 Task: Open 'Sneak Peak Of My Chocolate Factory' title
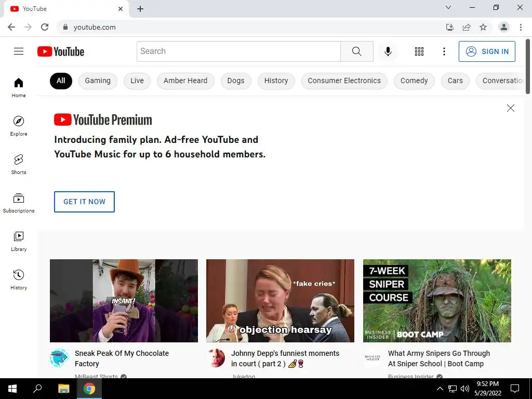[x=122, y=358]
